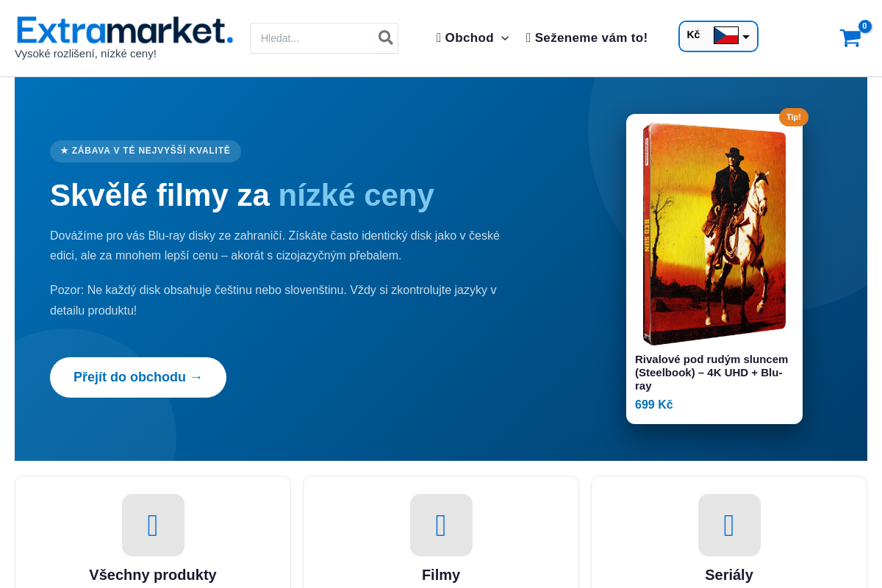Open the Kč currency dropdown
This screenshot has height=588, width=882.
click(x=718, y=36)
